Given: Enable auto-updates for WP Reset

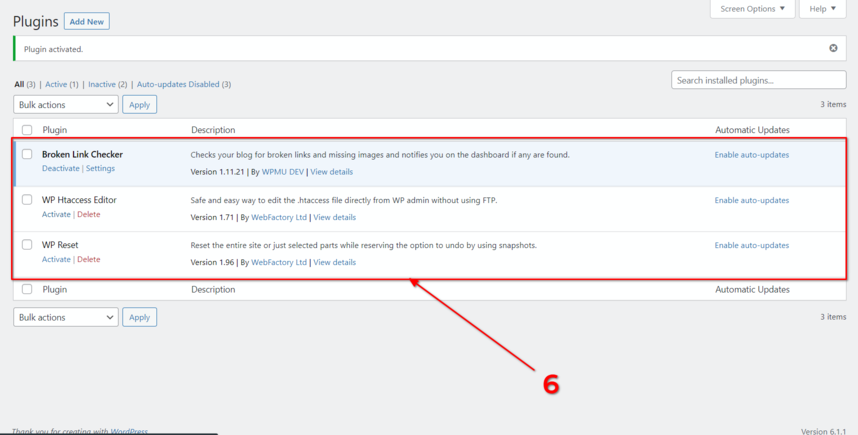Looking at the screenshot, I should tap(752, 245).
